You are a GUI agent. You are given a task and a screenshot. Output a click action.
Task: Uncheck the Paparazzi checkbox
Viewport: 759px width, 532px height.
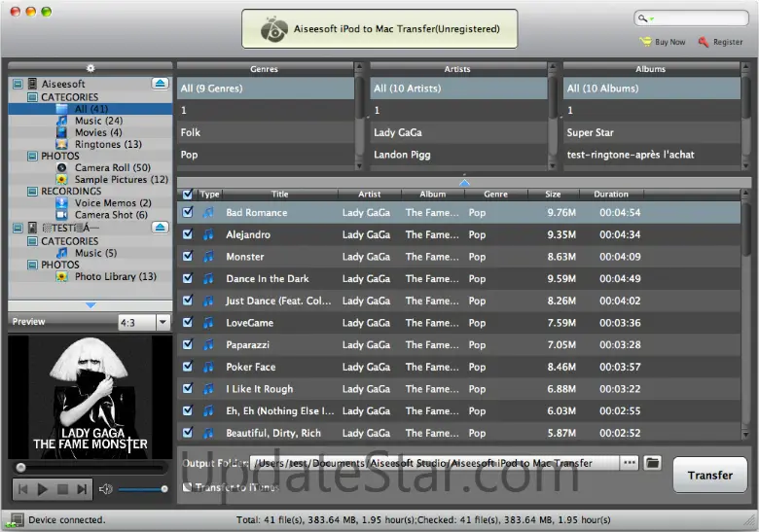[188, 344]
